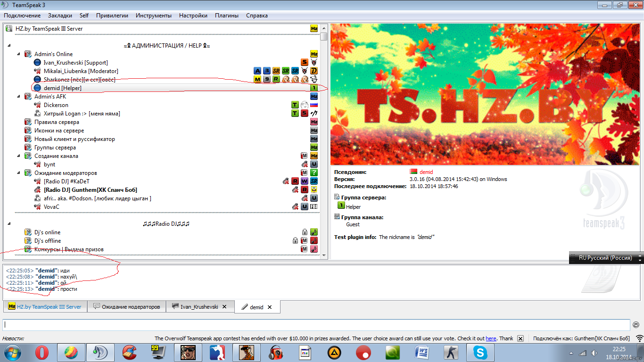Viewport: 644px width, 362px height.
Task: Close the demid chat tab
Action: [270, 307]
